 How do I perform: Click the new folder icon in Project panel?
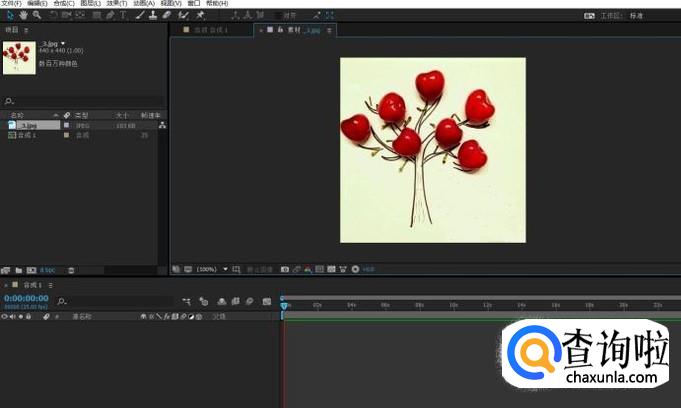click(x=19, y=270)
